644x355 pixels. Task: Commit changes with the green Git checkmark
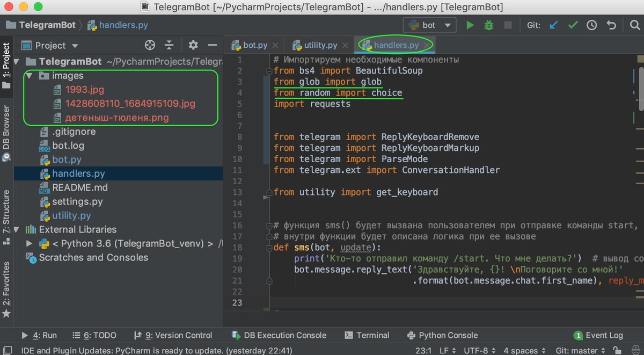pyautogui.click(x=573, y=25)
